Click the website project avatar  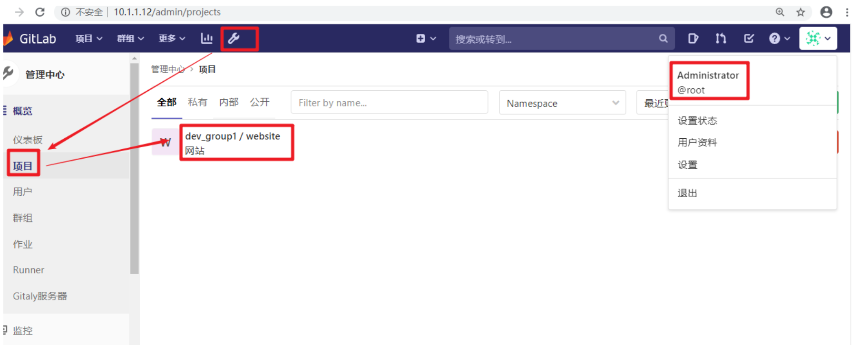tap(165, 142)
